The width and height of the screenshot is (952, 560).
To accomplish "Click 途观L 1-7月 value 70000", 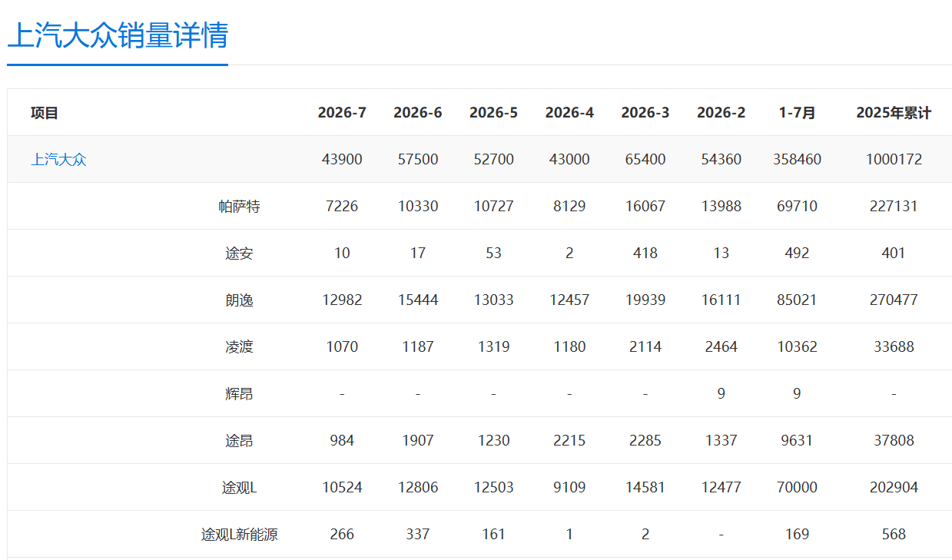I will [797, 488].
